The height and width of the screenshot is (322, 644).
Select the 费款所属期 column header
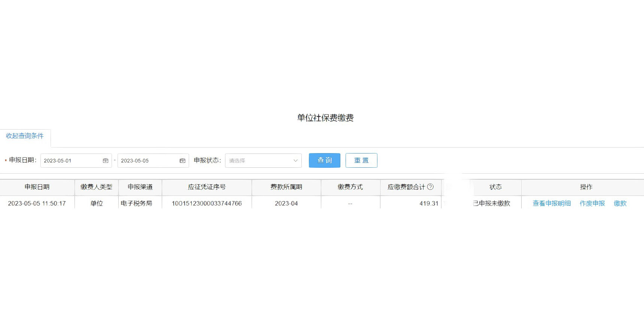[x=286, y=187]
